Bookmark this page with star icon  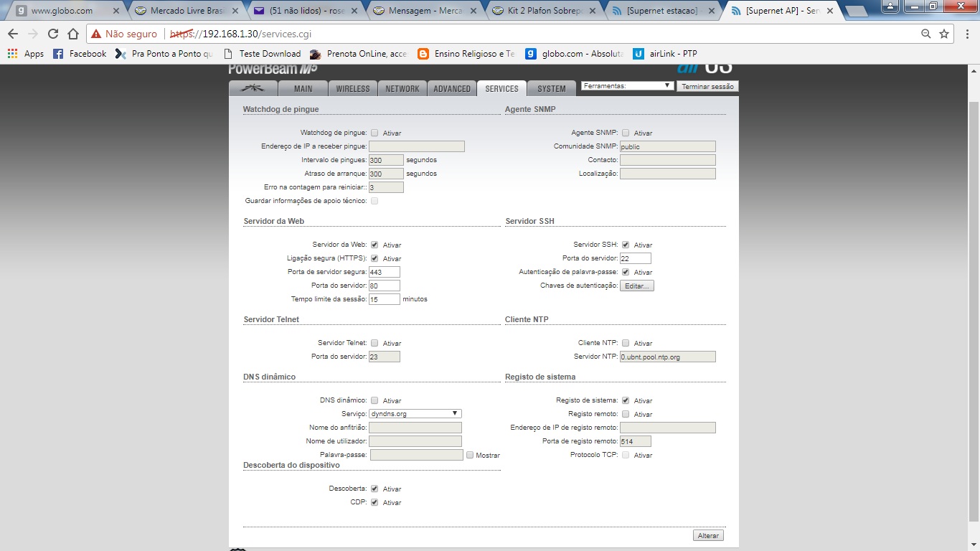pos(944,34)
